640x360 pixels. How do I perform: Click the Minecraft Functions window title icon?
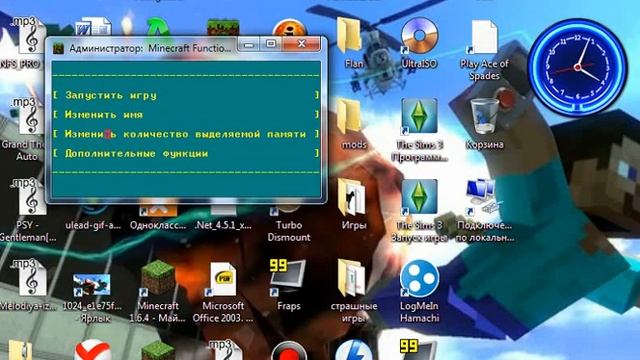tap(59, 48)
